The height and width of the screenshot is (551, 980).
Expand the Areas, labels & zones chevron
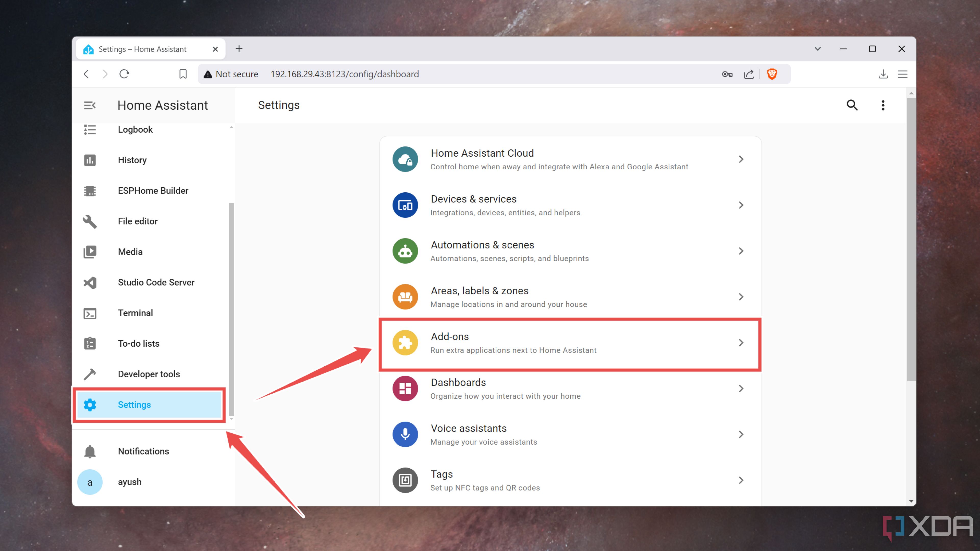[741, 297]
